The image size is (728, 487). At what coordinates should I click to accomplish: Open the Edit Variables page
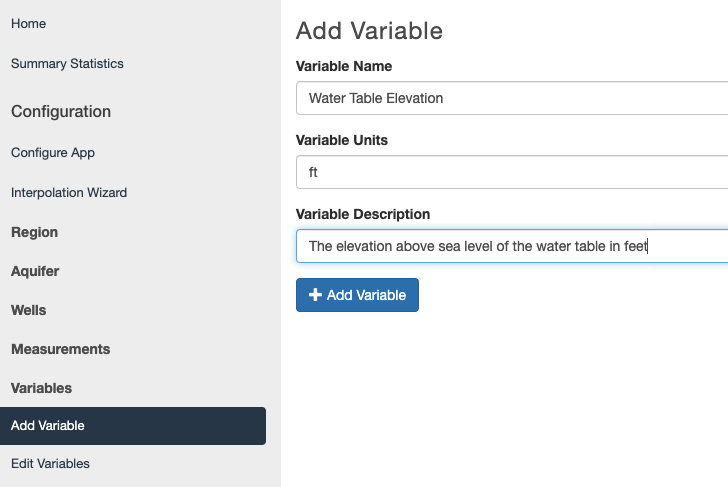(50, 464)
